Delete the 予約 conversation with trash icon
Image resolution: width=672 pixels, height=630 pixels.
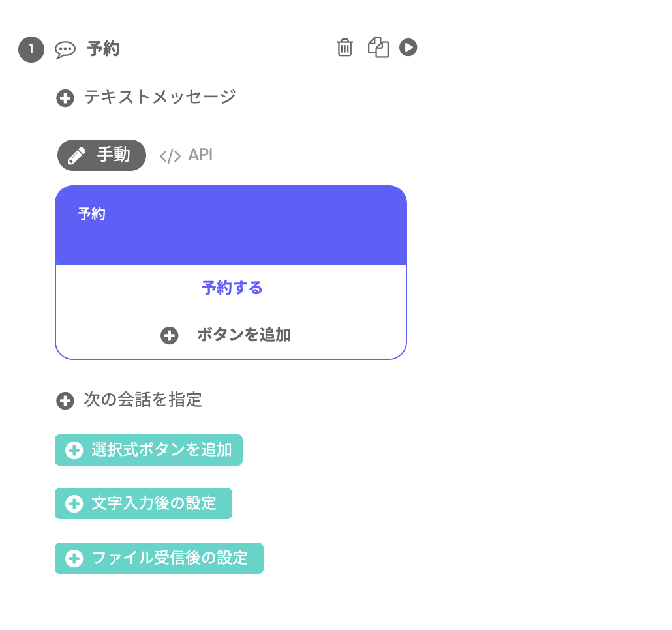344,48
